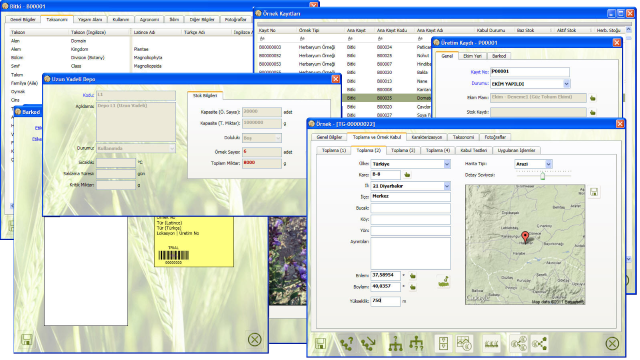Image resolution: width=640 pixels, height=360 pixels.
Task: Switch to Genel Bilgiler tab in Örnek window
Action: (x=329, y=137)
